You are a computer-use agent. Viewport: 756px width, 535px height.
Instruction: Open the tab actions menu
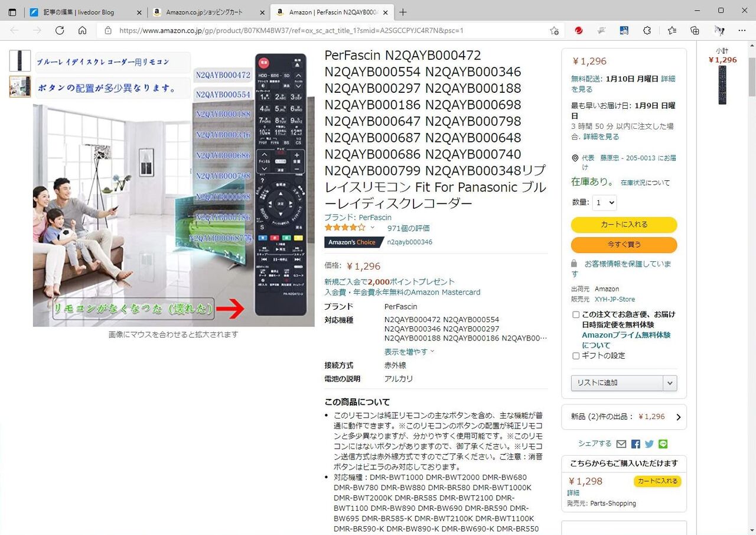point(12,12)
